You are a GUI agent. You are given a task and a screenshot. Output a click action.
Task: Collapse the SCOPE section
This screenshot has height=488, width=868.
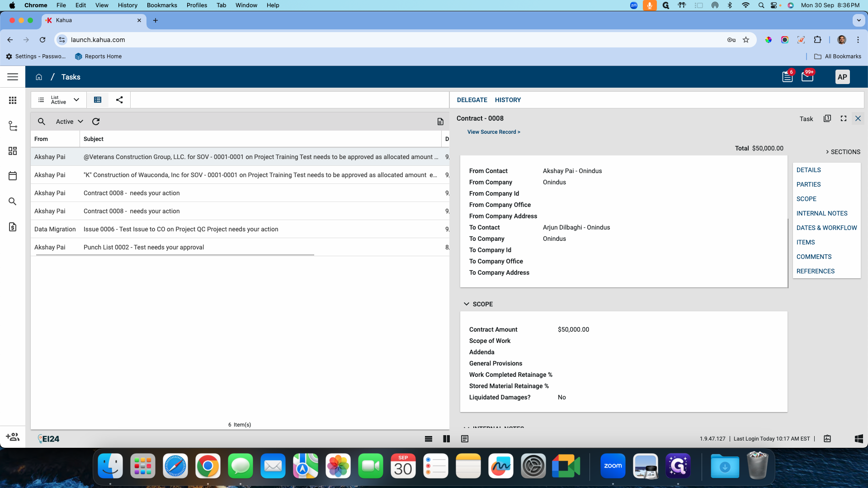[467, 304]
